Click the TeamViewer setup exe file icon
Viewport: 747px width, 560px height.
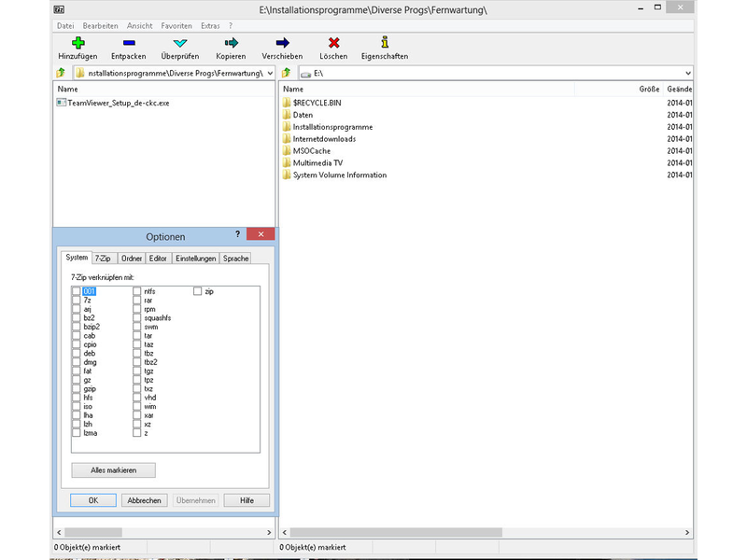click(x=61, y=103)
